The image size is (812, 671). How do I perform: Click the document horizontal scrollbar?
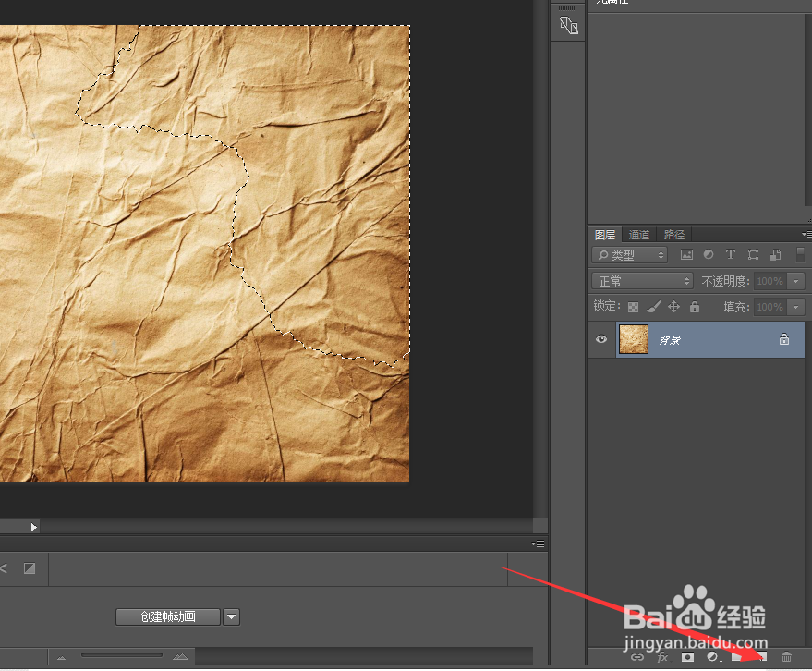(285, 527)
